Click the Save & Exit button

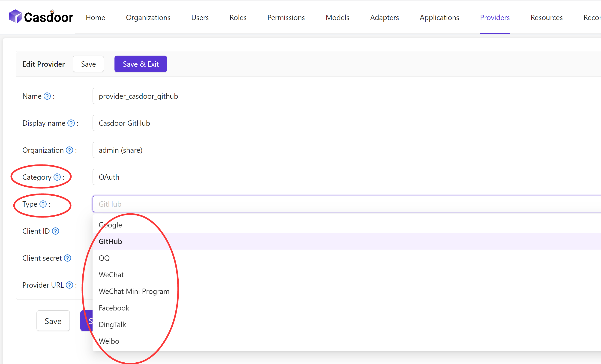pos(141,64)
